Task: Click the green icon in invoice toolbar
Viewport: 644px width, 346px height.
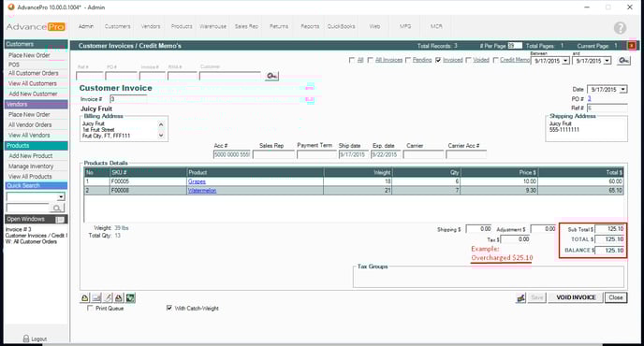Action: [x=130, y=298]
